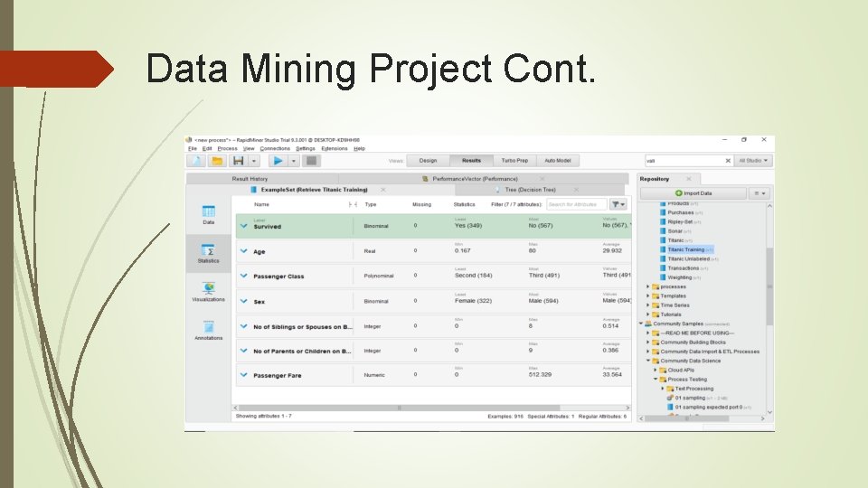Expand the Cloud APIs folder

tap(655, 370)
